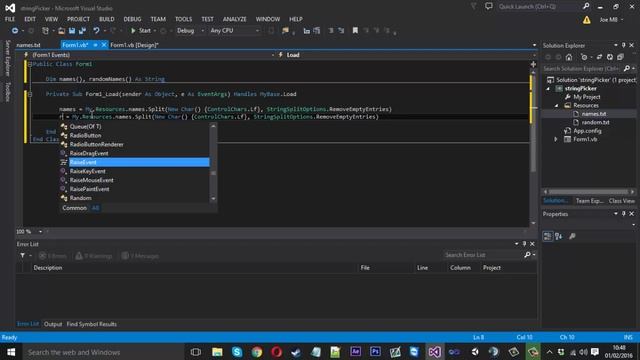Open the ANALYZE menu
640x360 pixels.
[x=234, y=19]
